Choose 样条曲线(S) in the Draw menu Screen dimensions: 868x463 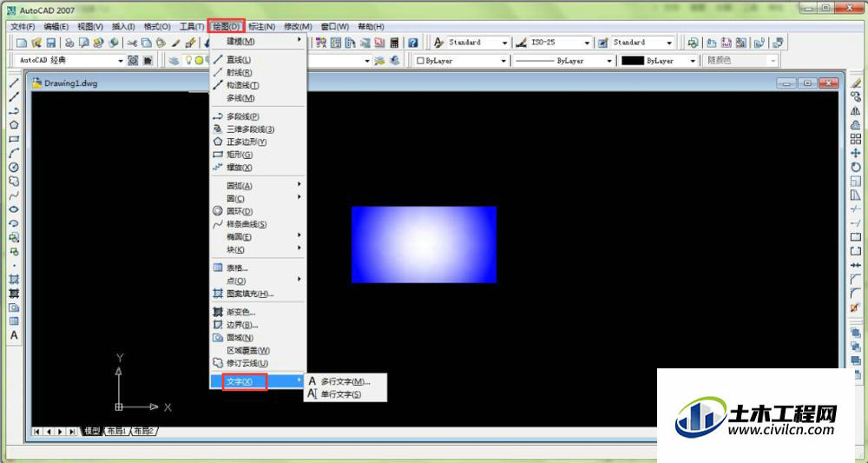(x=258, y=224)
